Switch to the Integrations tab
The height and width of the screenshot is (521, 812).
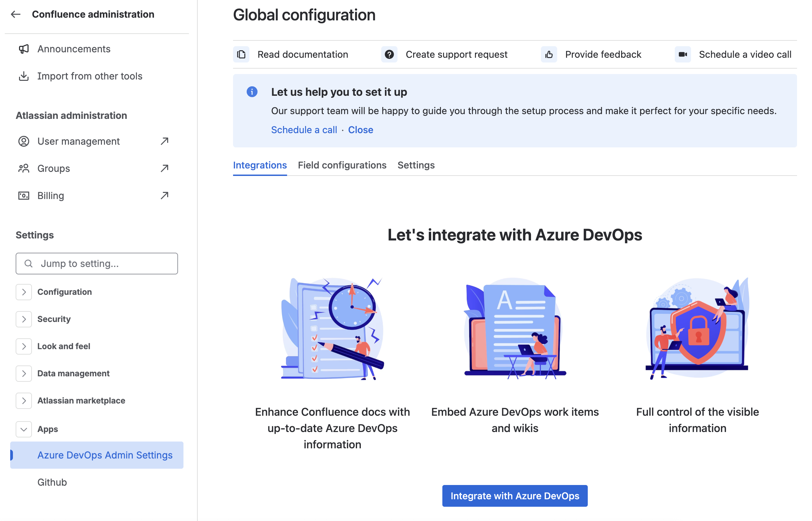click(260, 165)
